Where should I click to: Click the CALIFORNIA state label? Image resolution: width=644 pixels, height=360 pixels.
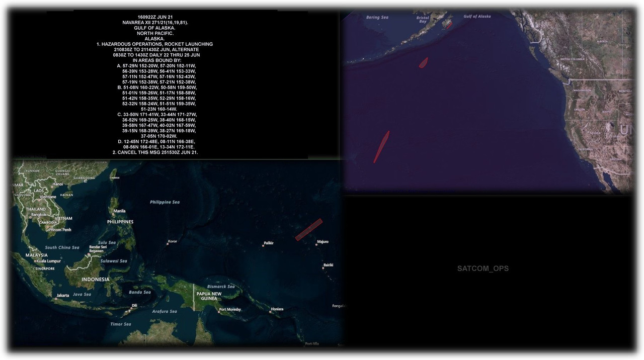point(585,150)
